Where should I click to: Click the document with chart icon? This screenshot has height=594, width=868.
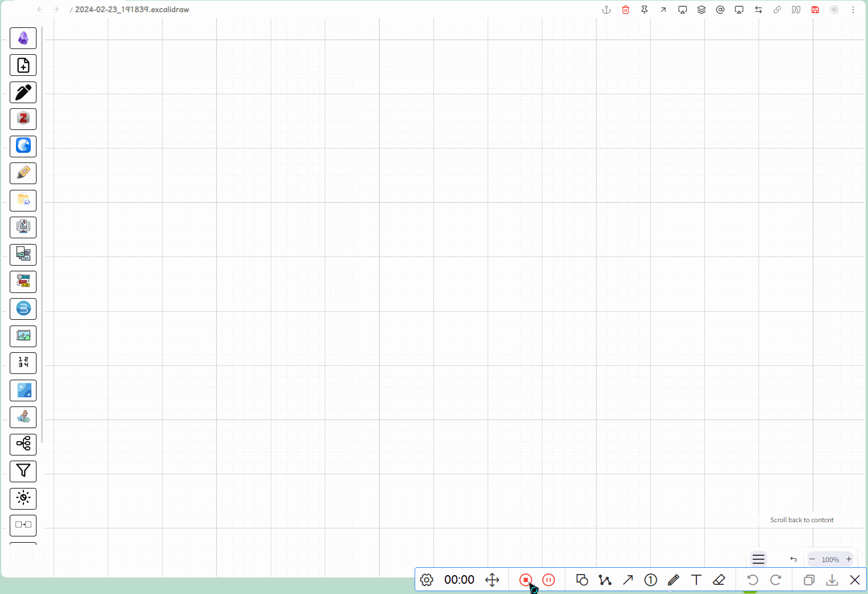23,255
